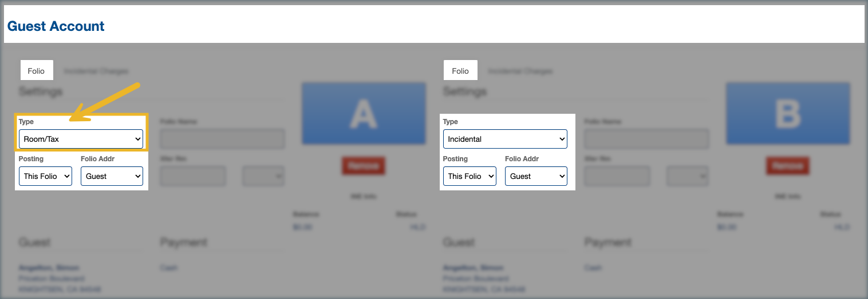Switch to Incidental Charges tab in folio A

click(x=96, y=71)
